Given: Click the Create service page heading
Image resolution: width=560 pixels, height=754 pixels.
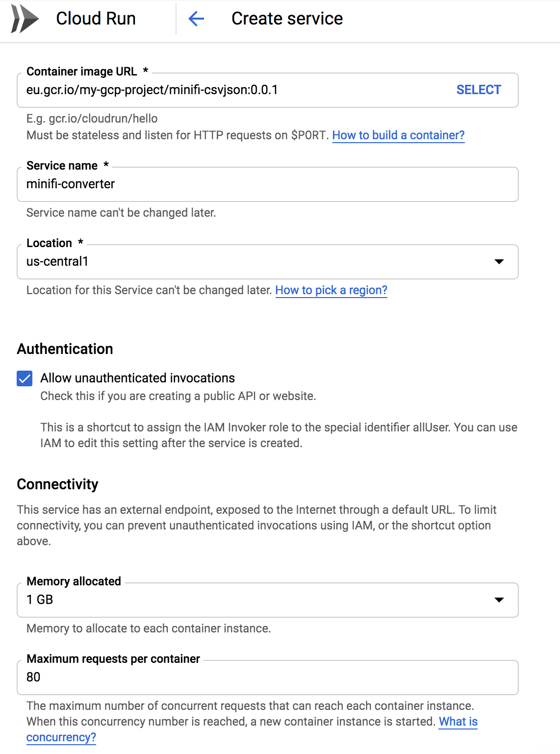Looking at the screenshot, I should click(x=287, y=19).
